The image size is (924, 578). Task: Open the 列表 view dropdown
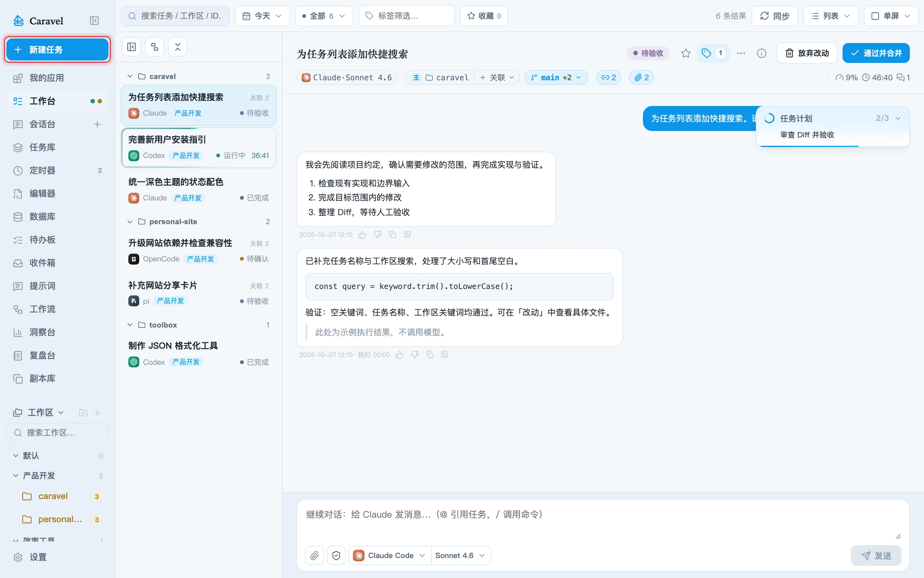click(x=830, y=16)
